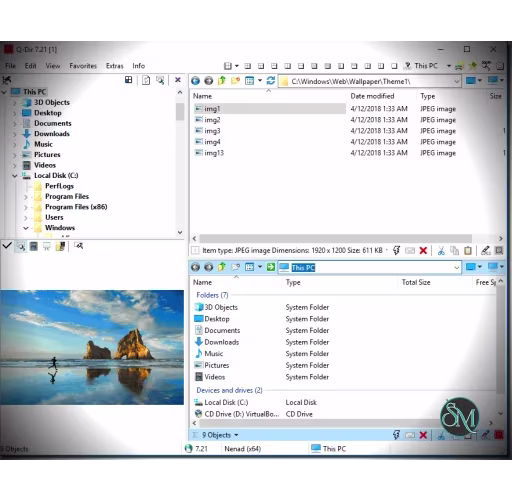The width and height of the screenshot is (512, 500).
Task: Click the Total Size column header
Action: 416,282
